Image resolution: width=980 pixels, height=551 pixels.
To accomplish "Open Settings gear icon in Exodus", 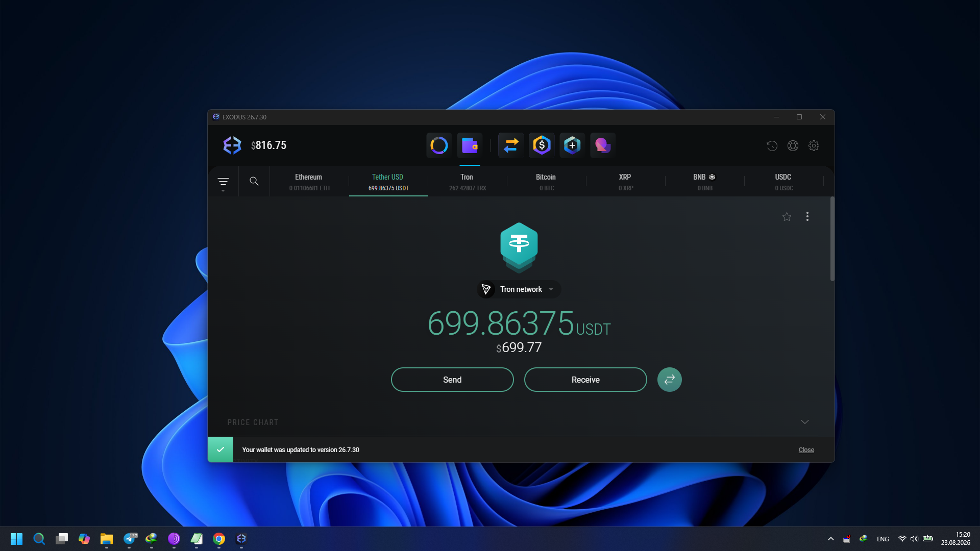I will pos(814,146).
